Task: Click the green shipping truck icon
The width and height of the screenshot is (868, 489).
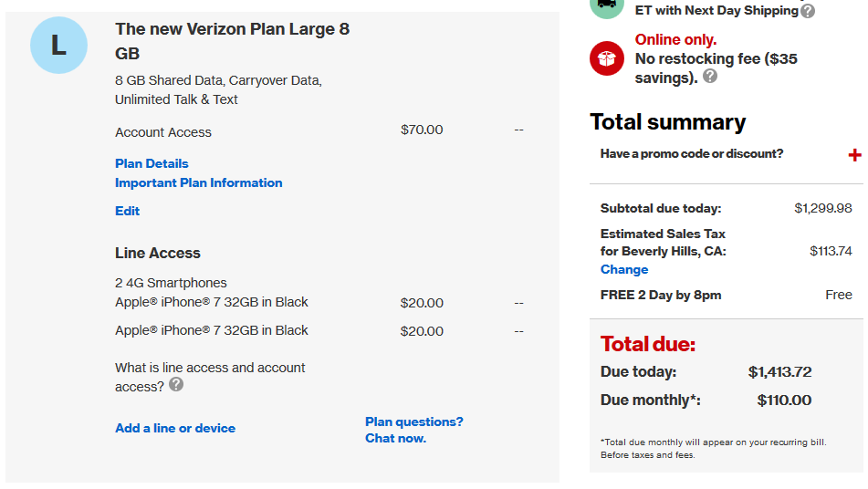Action: (607, 5)
